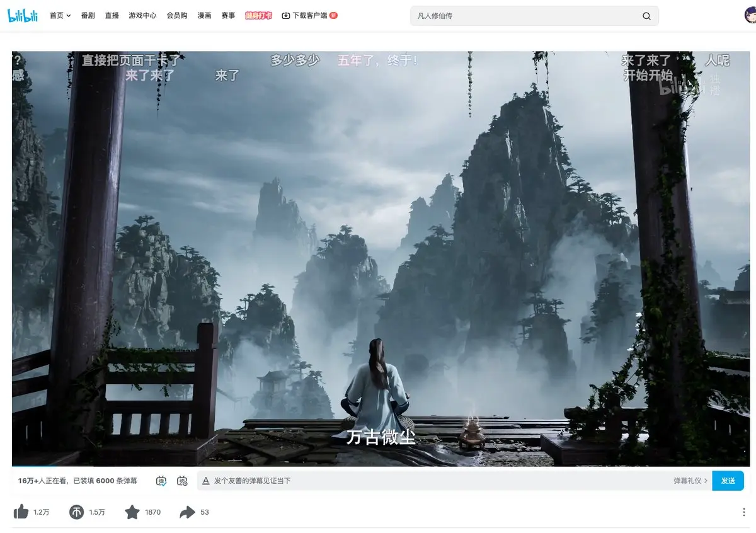The height and width of the screenshot is (533, 756).
Task: Open 游戏中心 in top navigation
Action: 142,16
